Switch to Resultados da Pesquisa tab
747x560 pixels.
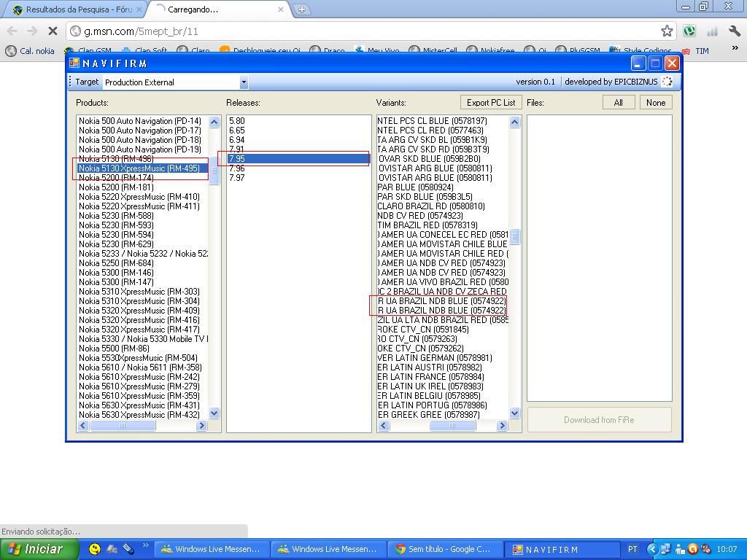pos(77,9)
